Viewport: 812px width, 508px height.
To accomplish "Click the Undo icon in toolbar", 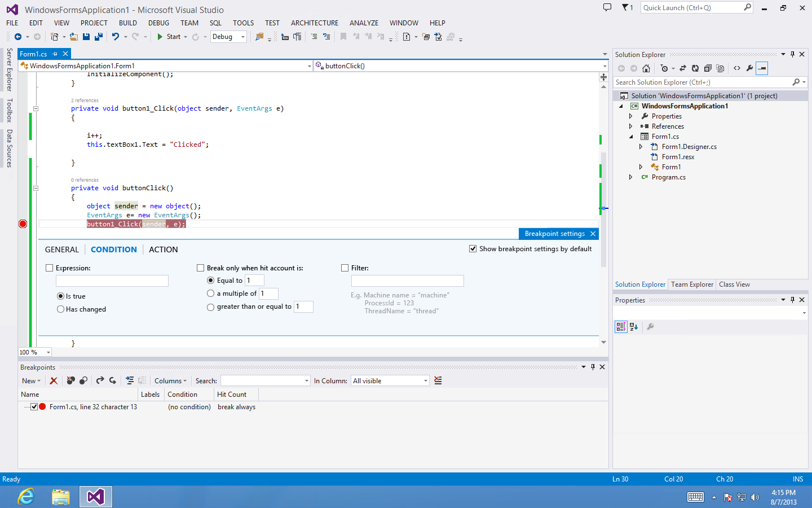I will point(116,37).
